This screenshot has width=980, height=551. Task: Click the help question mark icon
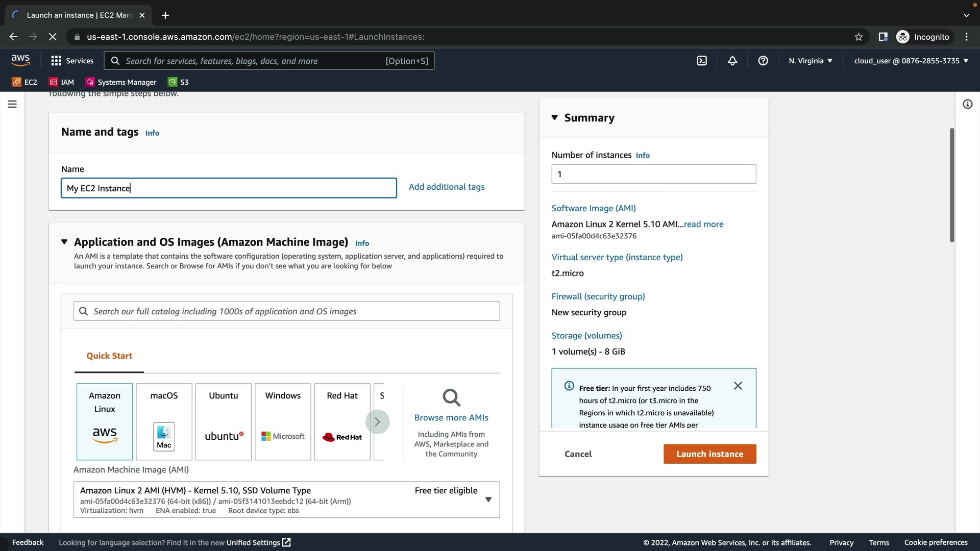(x=763, y=61)
